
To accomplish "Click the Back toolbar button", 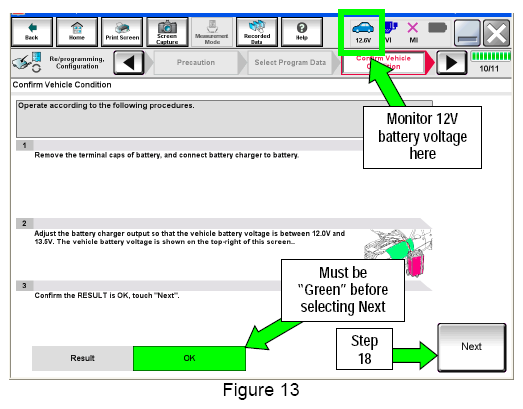I will [x=32, y=32].
